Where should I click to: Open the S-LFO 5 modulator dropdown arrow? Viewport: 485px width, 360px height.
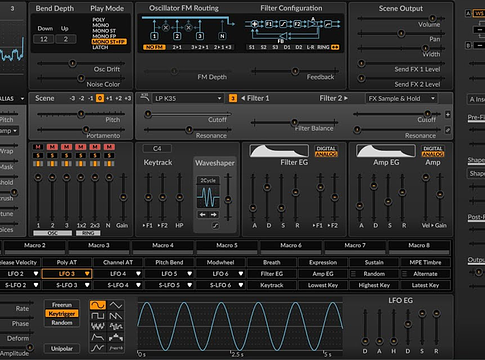[x=190, y=285]
